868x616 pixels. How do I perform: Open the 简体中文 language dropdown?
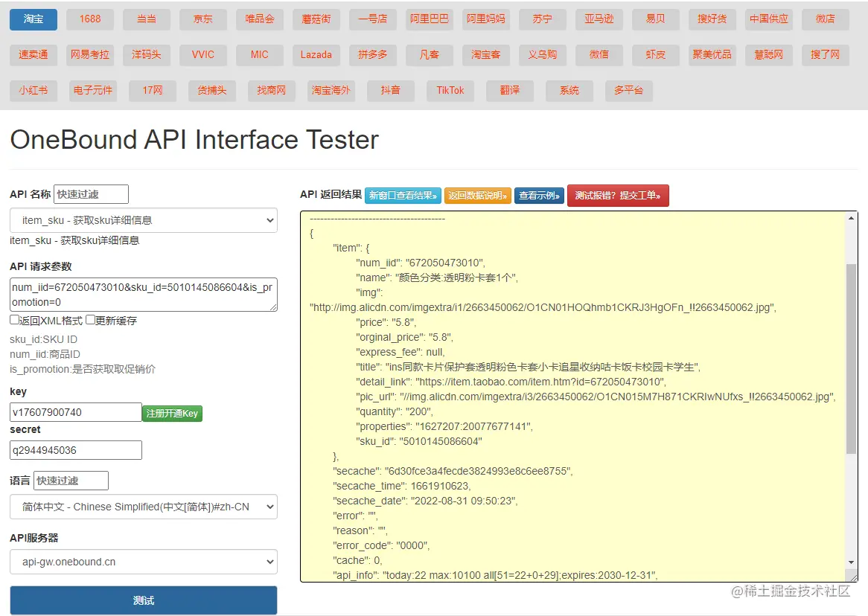(144, 507)
